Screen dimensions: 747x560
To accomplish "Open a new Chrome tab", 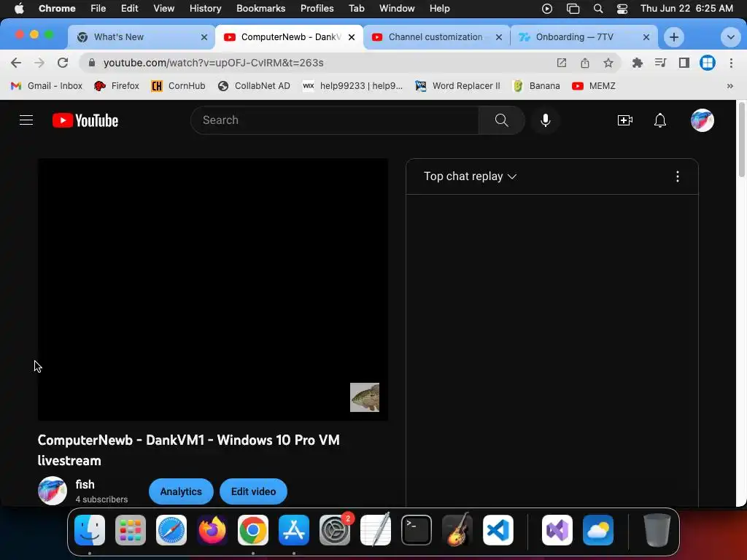I will click(x=673, y=37).
